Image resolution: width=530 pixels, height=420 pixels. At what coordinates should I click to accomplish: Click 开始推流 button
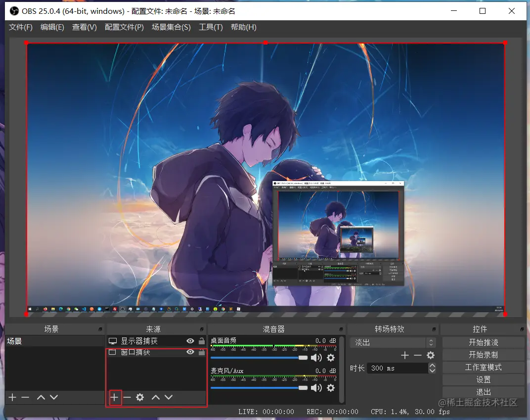484,342
